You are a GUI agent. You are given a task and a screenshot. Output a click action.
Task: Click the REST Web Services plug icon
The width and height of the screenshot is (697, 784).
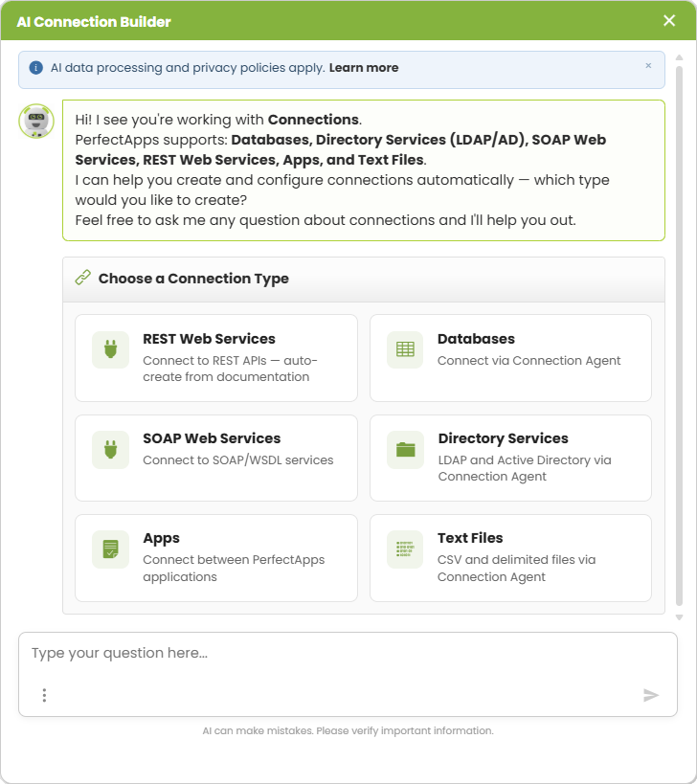(x=110, y=349)
